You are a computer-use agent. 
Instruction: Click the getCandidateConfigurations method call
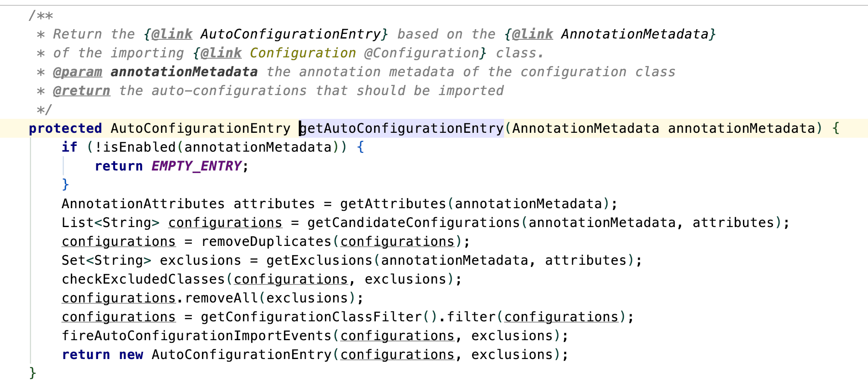point(414,223)
